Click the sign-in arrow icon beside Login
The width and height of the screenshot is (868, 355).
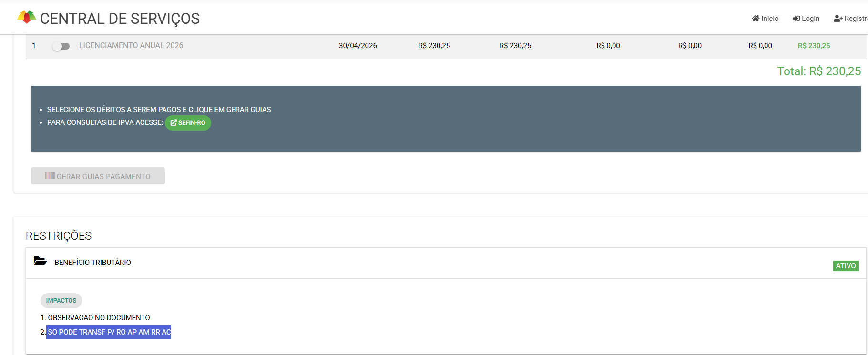pyautogui.click(x=796, y=19)
